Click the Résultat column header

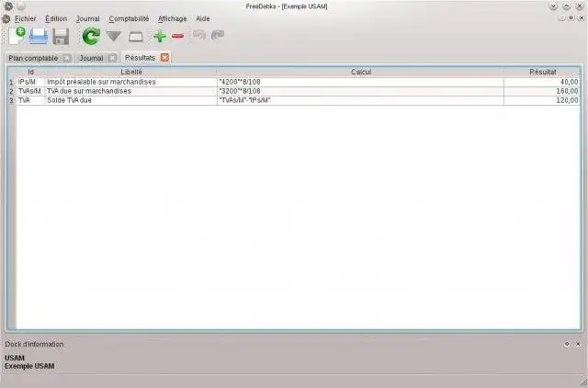(542, 72)
